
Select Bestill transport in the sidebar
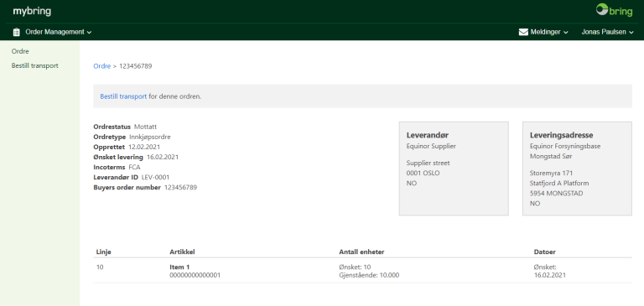(35, 65)
